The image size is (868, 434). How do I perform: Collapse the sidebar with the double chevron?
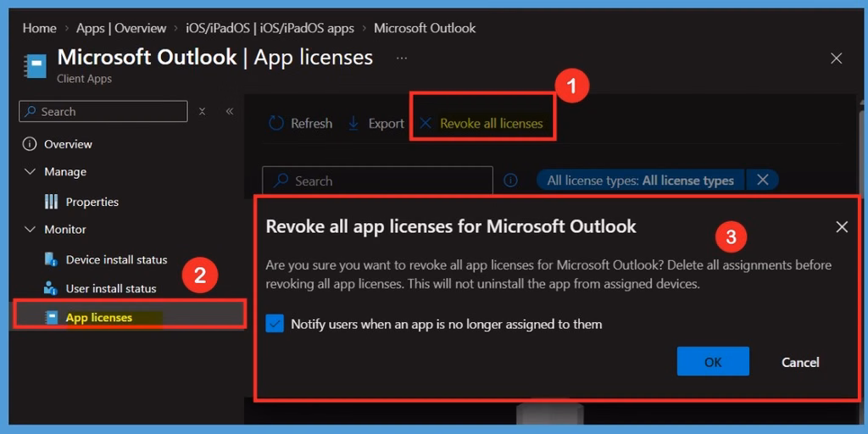[230, 111]
